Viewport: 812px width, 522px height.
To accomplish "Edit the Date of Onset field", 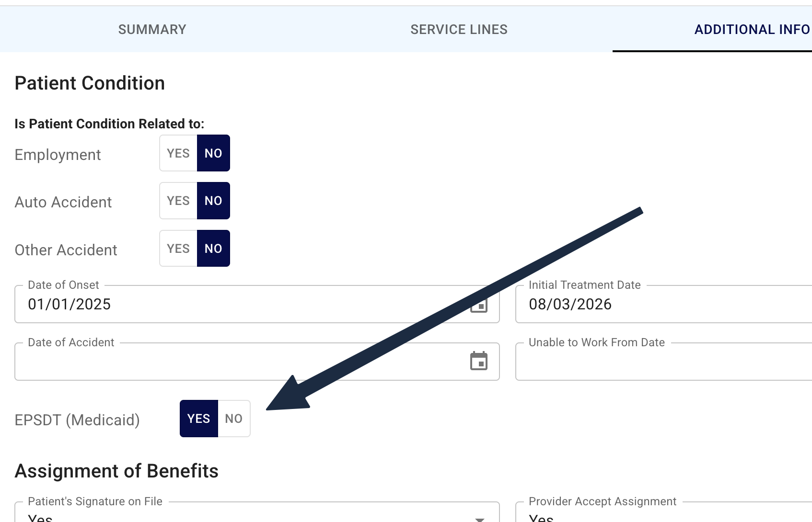I will coord(257,304).
